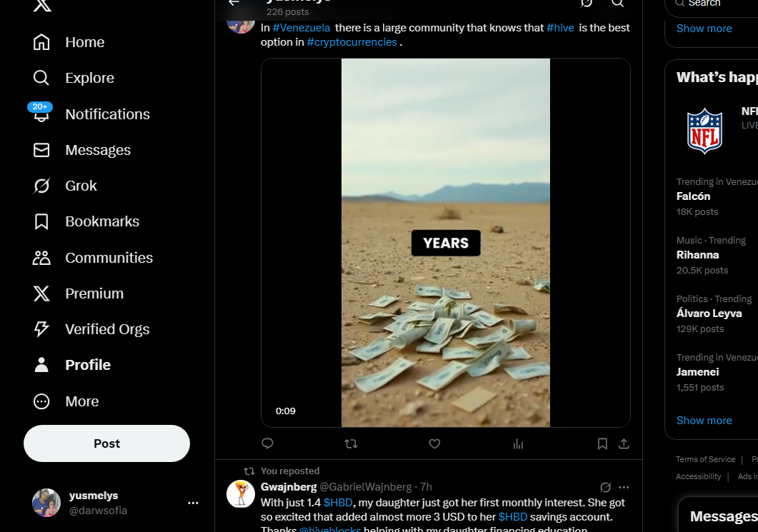
Task: Open Communities from the sidebar
Action: (92, 258)
